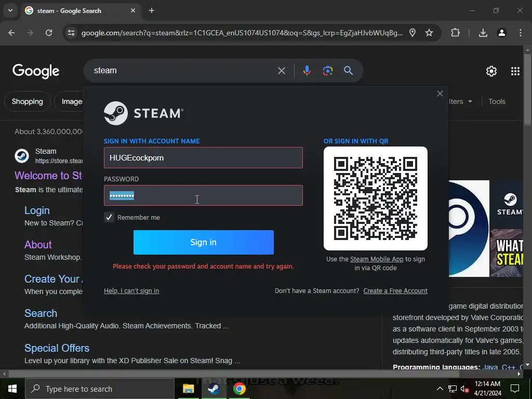Screen dimensions: 532x399
Task: Click the Type here to search taskbar box
Action: coord(100,389)
